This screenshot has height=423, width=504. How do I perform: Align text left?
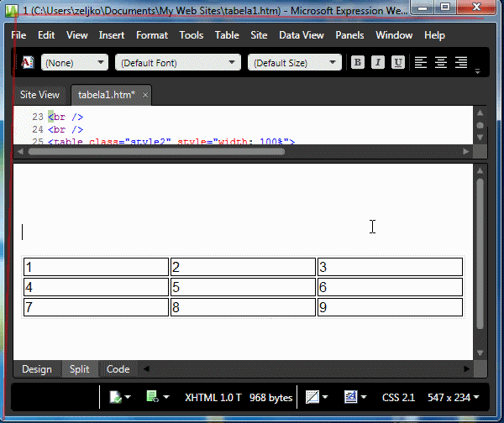421,63
